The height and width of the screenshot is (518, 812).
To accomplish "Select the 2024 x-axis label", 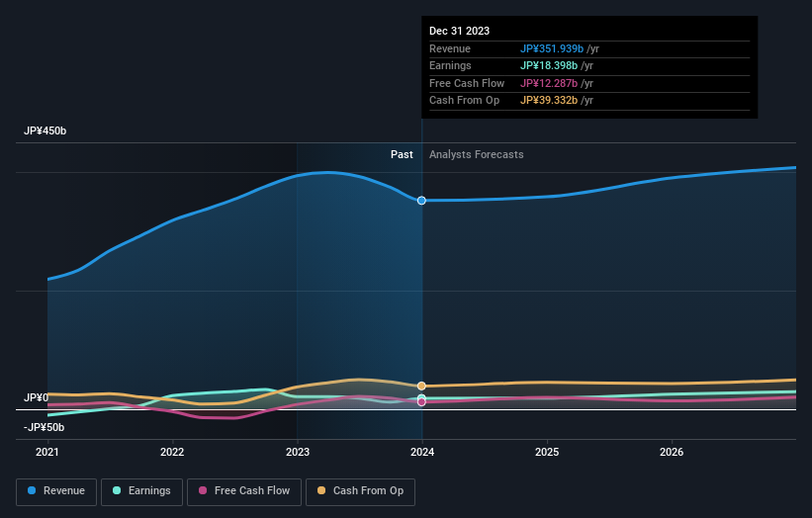I will pos(422,453).
